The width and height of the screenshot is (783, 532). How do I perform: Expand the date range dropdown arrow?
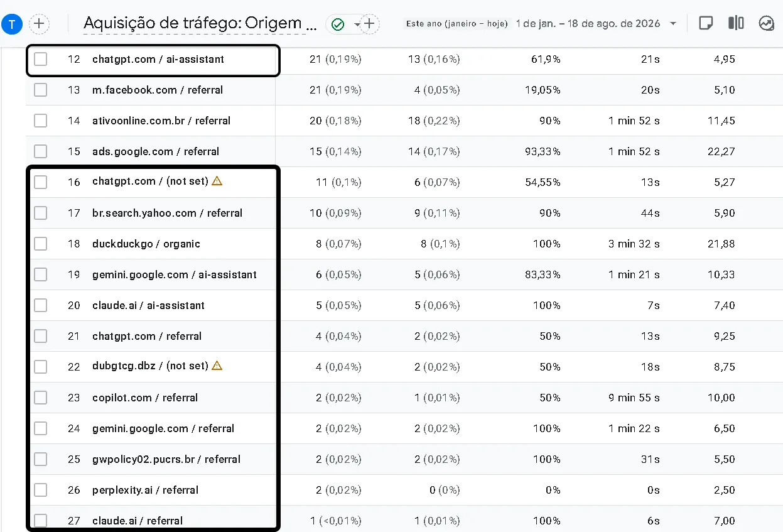coord(673,24)
